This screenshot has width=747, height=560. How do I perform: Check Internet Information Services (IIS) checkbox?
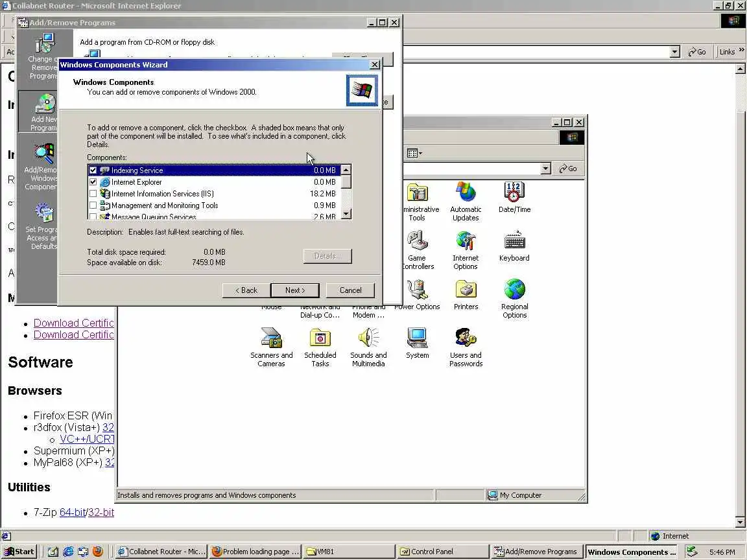point(93,194)
